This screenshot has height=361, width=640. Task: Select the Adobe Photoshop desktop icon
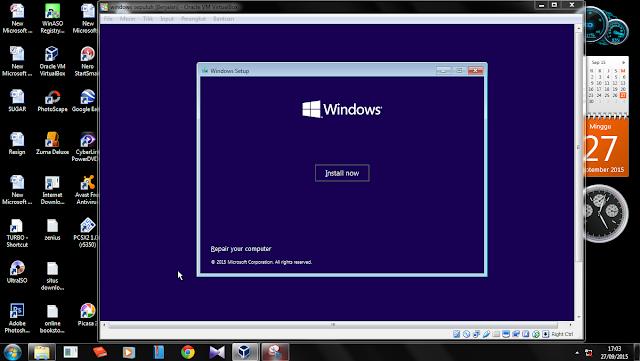click(x=17, y=318)
